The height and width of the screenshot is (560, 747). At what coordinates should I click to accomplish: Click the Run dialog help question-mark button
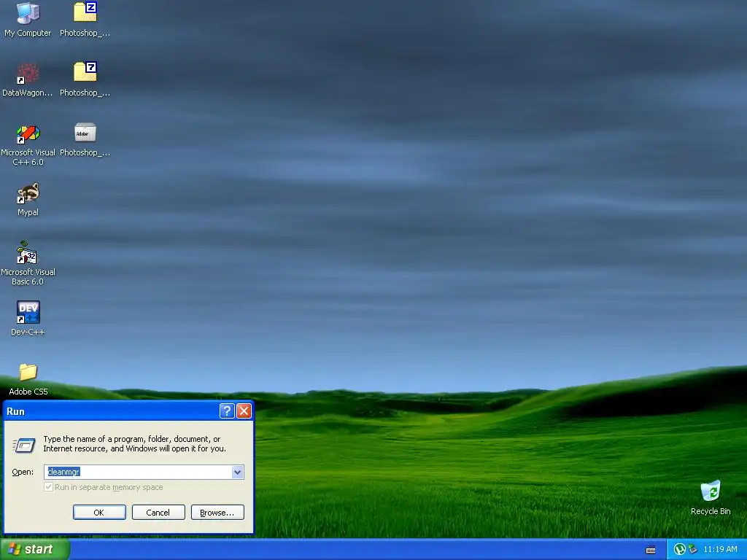click(227, 411)
